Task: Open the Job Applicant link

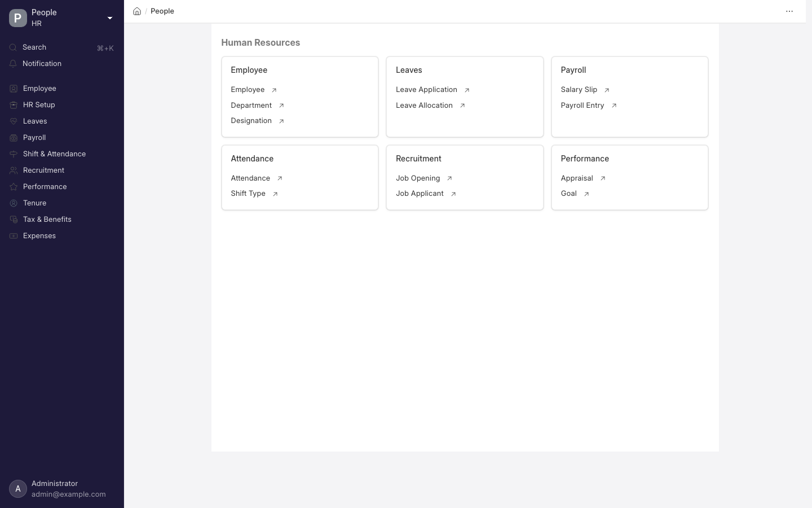Action: coord(420,194)
